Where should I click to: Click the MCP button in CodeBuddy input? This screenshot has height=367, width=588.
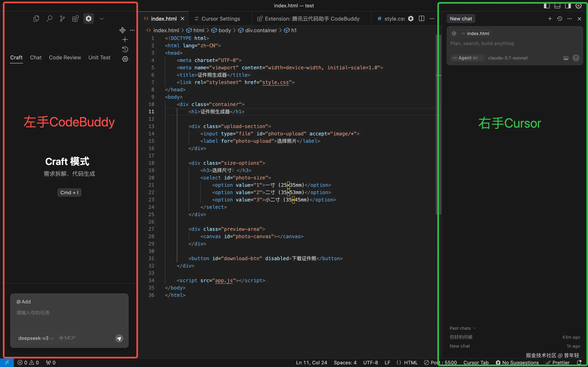point(67,338)
